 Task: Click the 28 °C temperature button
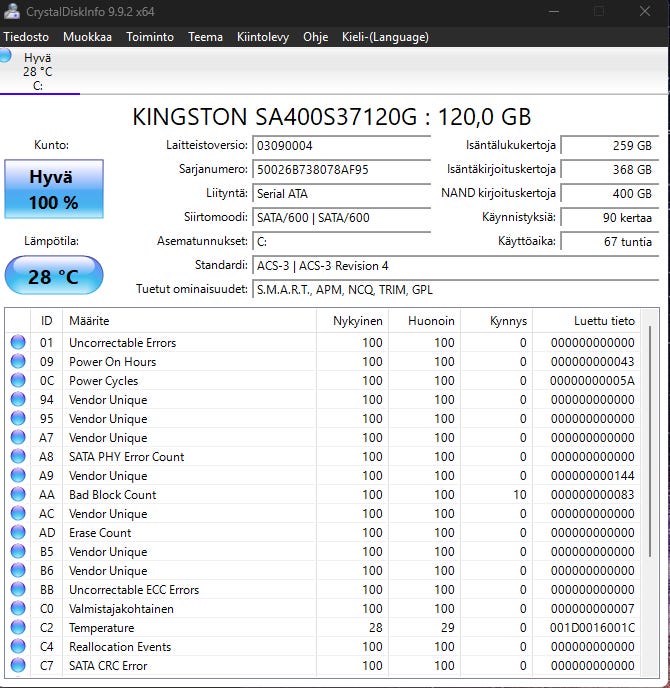point(54,276)
